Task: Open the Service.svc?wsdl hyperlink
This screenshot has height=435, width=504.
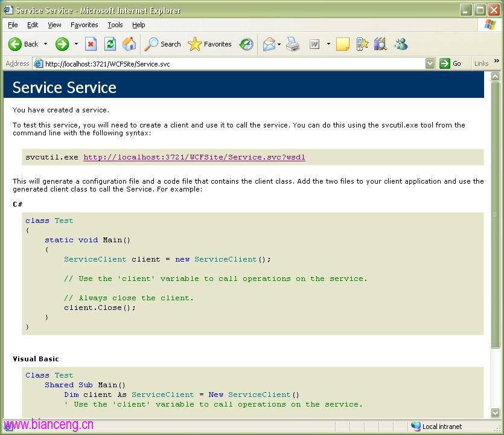Action: [x=194, y=157]
